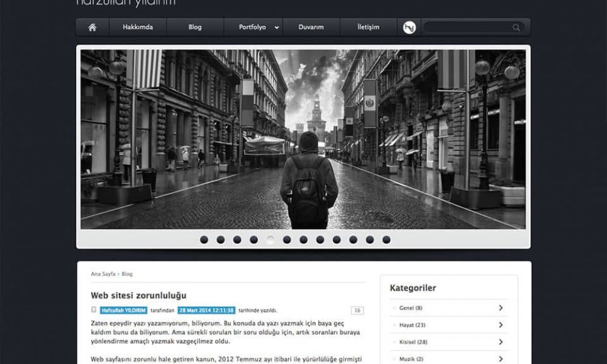Click the magnifier search icon
The height and width of the screenshot is (364, 607).
click(x=517, y=27)
